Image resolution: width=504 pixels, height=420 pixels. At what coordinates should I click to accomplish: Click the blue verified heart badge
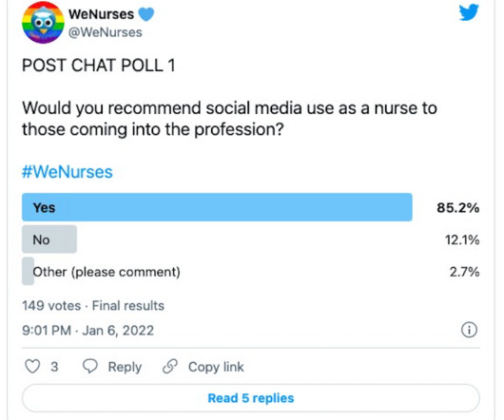146,14
